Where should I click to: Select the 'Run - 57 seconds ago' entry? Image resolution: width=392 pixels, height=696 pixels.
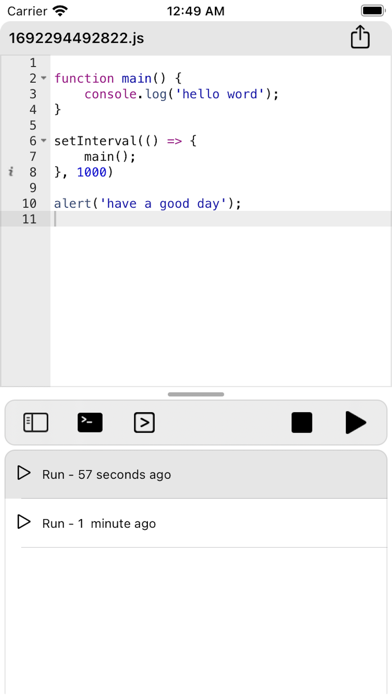coord(196,474)
